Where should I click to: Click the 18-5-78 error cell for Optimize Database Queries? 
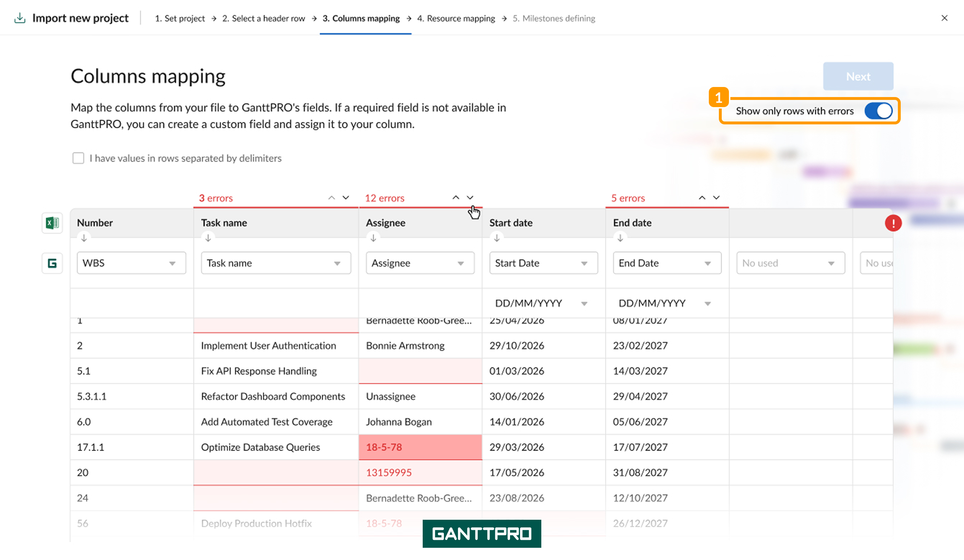[420, 447]
